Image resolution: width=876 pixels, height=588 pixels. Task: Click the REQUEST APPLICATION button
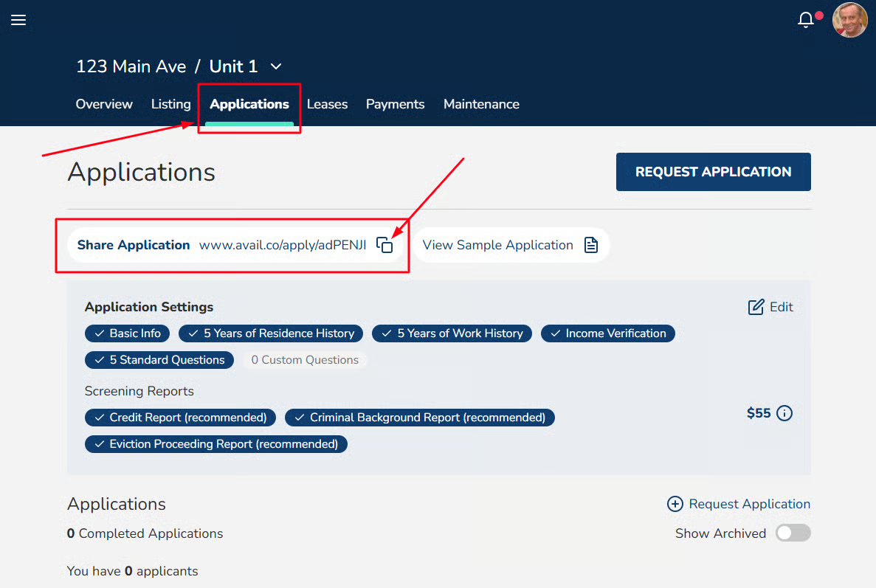click(714, 172)
